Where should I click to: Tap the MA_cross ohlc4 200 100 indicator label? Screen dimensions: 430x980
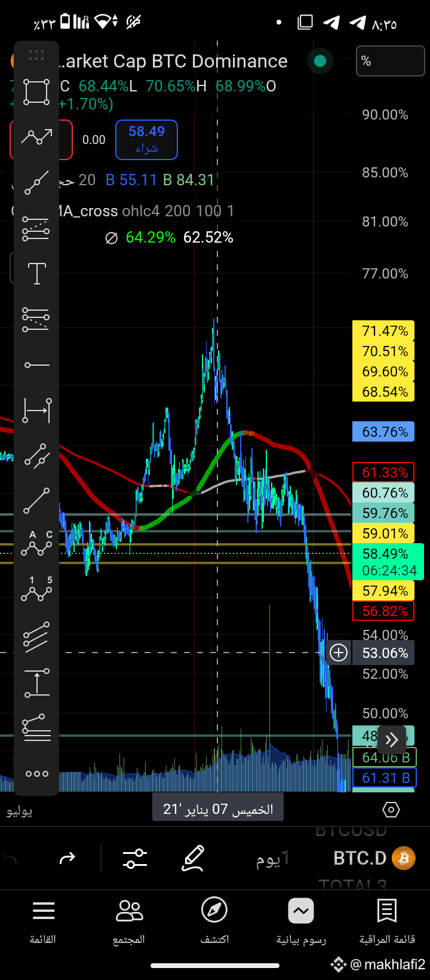pyautogui.click(x=146, y=211)
